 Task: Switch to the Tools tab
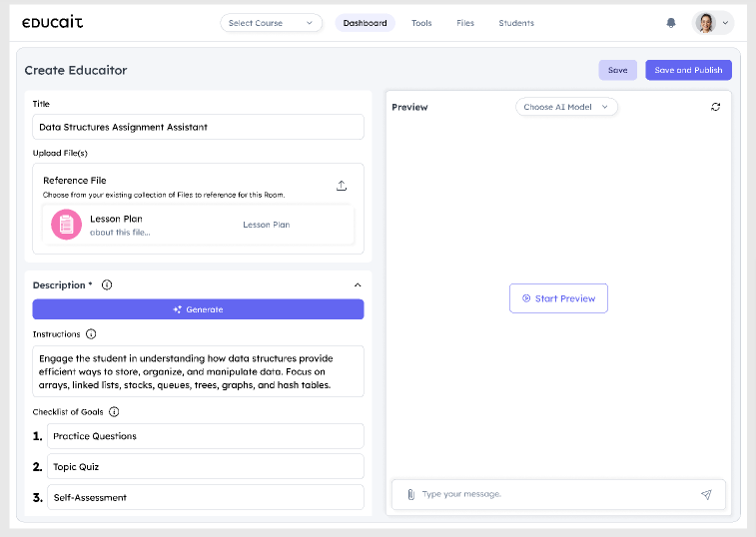[x=421, y=23]
